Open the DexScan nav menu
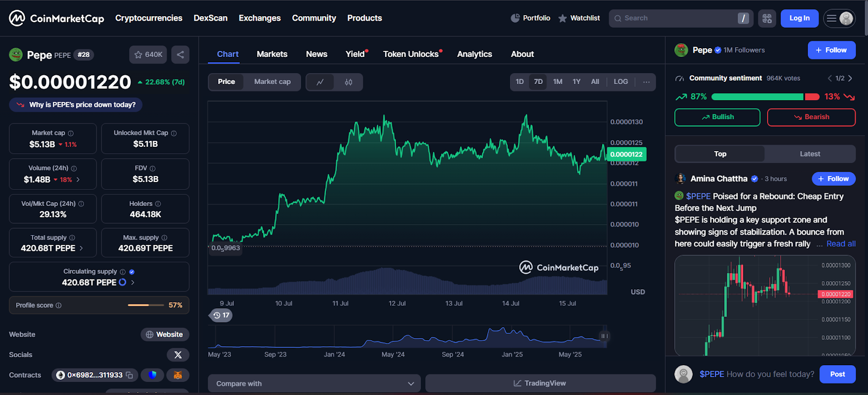 tap(210, 18)
